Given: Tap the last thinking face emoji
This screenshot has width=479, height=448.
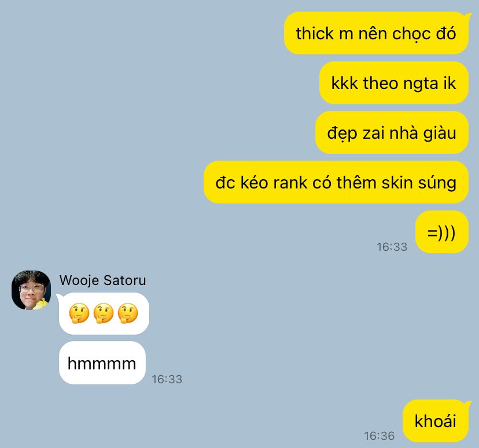Looking at the screenshot, I should pos(128,313).
